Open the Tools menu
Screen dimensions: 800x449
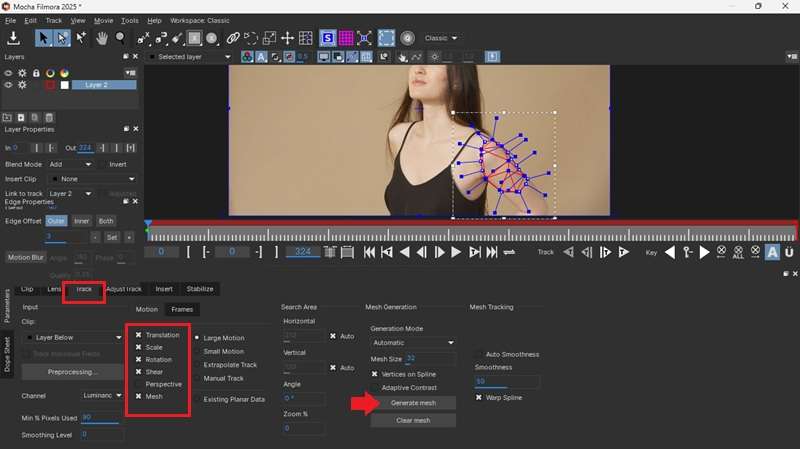(x=130, y=20)
